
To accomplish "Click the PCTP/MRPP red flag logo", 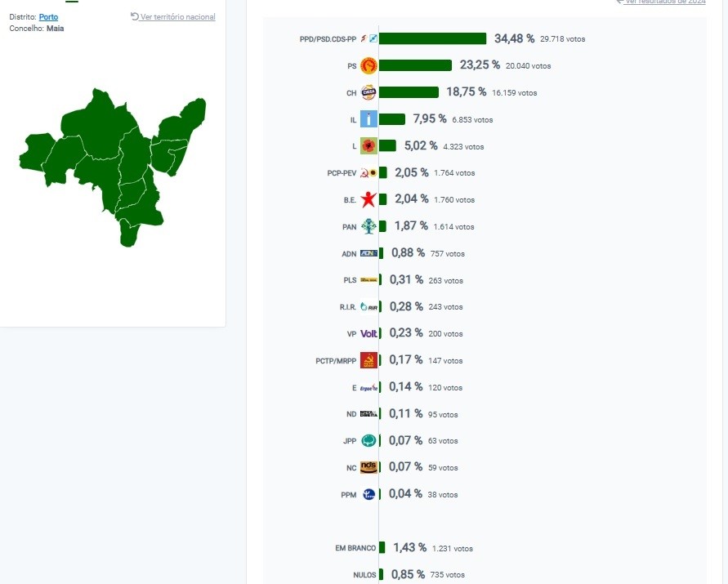I will [x=368, y=360].
